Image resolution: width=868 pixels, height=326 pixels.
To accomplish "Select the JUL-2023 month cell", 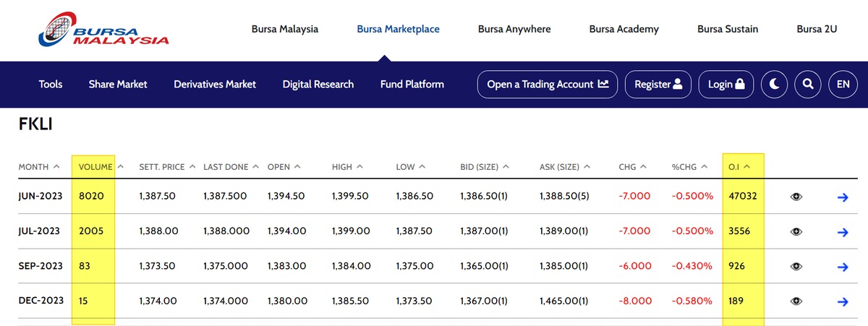I will (41, 231).
